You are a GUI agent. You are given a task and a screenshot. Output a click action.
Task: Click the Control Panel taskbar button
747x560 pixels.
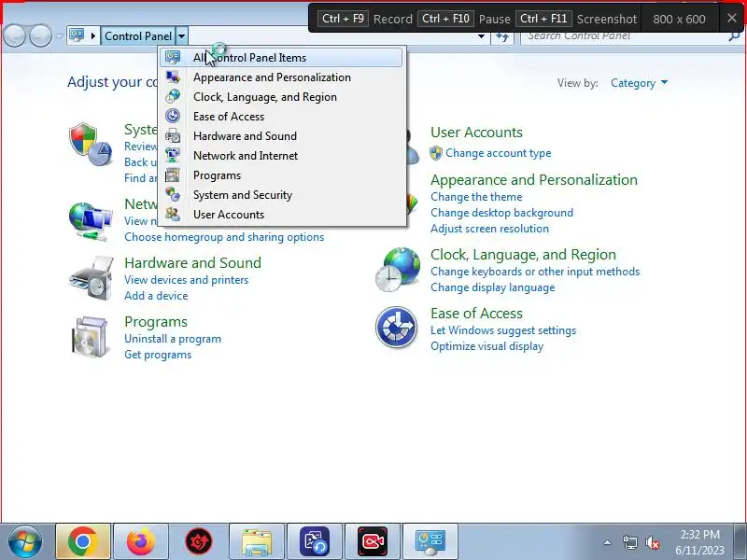click(x=430, y=541)
